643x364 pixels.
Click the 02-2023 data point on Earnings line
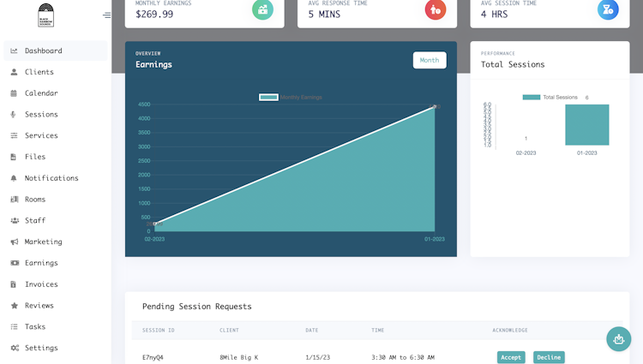[x=154, y=224]
